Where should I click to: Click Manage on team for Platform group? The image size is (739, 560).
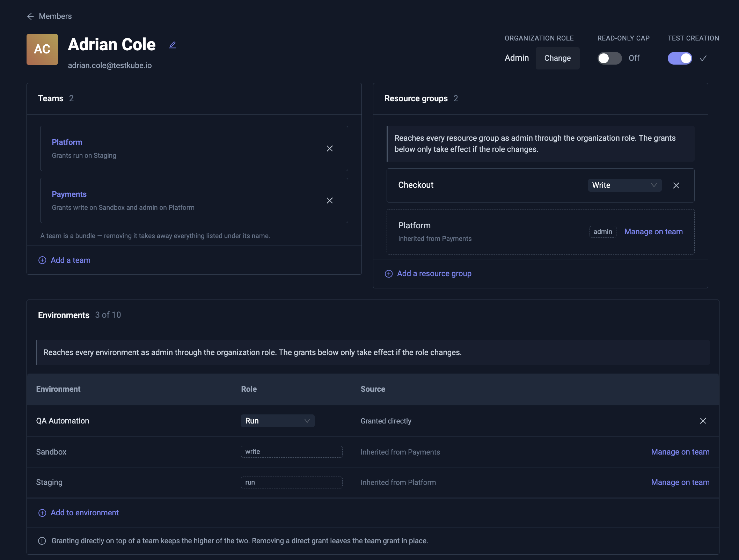pyautogui.click(x=653, y=231)
